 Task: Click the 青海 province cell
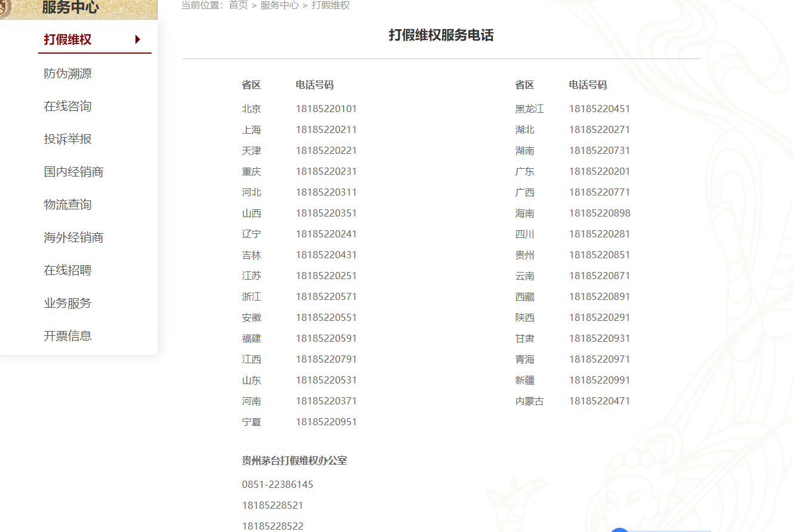pos(524,359)
